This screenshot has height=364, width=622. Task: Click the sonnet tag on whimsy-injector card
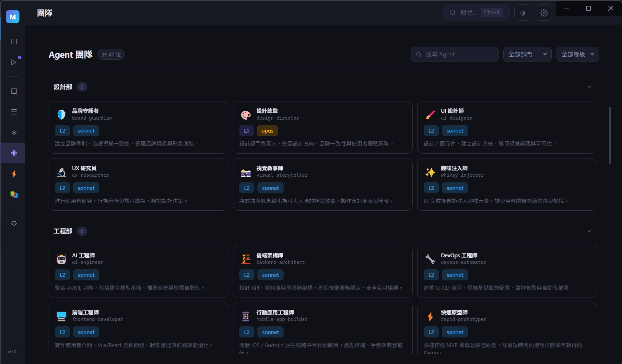[x=455, y=188]
